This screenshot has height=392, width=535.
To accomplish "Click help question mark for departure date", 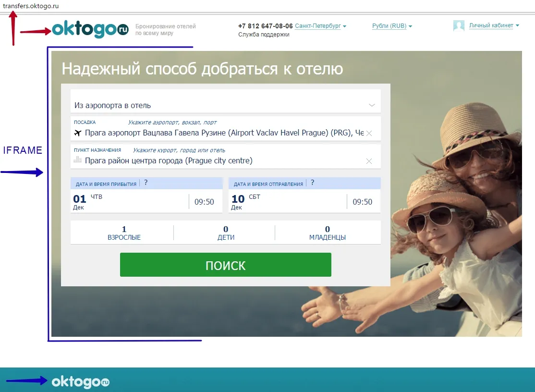I will click(x=312, y=183).
